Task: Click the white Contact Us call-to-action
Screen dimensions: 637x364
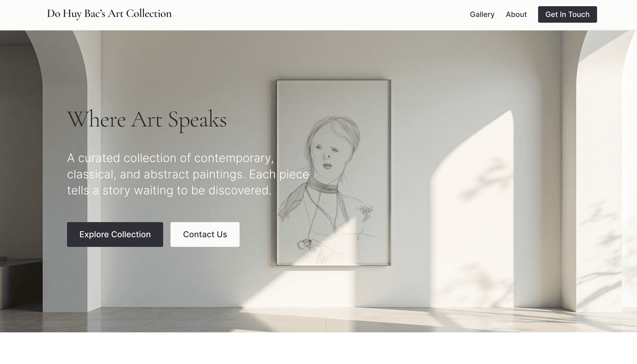Action: coord(205,234)
